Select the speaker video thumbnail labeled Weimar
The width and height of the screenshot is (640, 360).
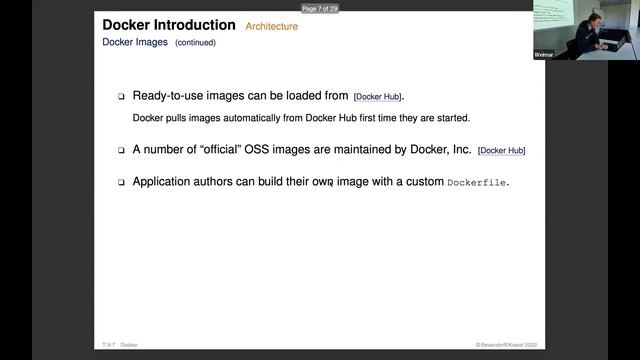586,30
